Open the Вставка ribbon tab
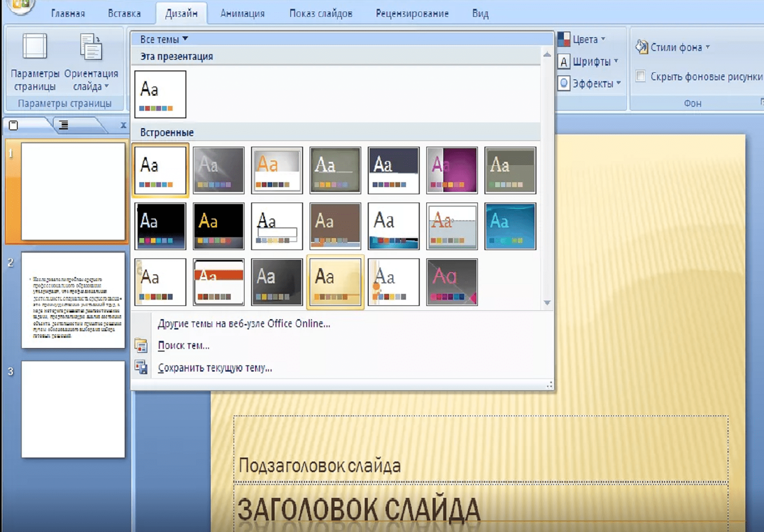This screenshot has height=532, width=764. tap(124, 14)
